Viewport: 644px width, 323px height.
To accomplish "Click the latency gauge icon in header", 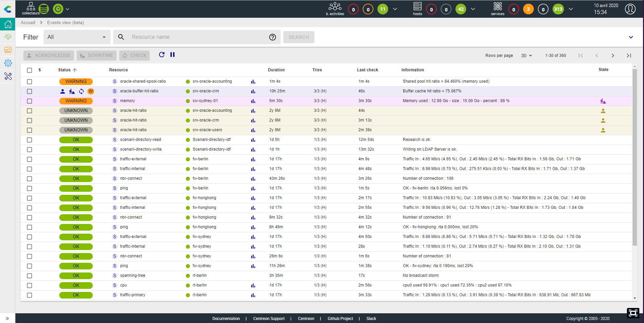I will coord(58,9).
